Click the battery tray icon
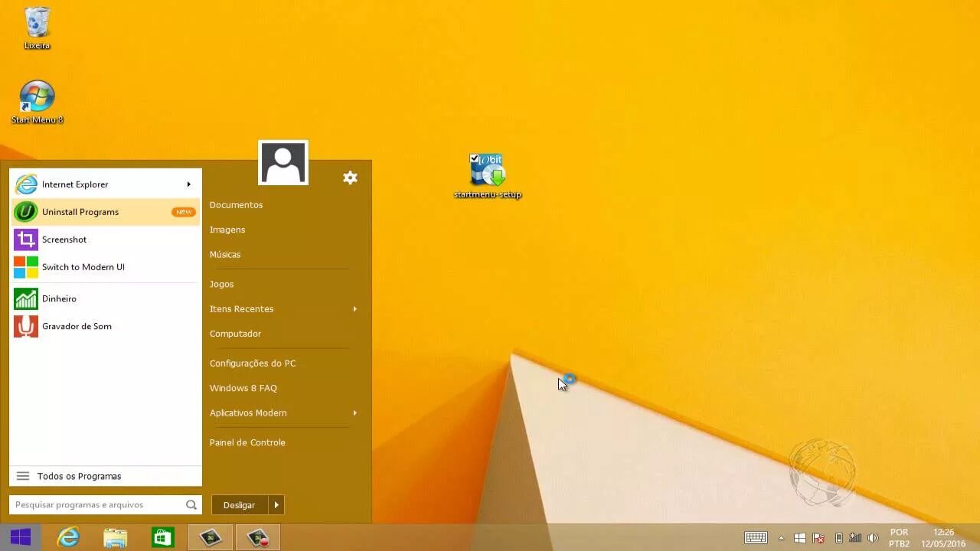The width and height of the screenshot is (980, 551). click(839, 538)
